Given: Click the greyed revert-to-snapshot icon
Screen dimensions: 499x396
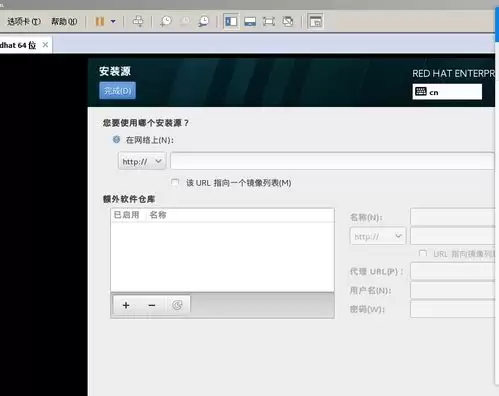Looking at the screenshot, I should pos(185,22).
